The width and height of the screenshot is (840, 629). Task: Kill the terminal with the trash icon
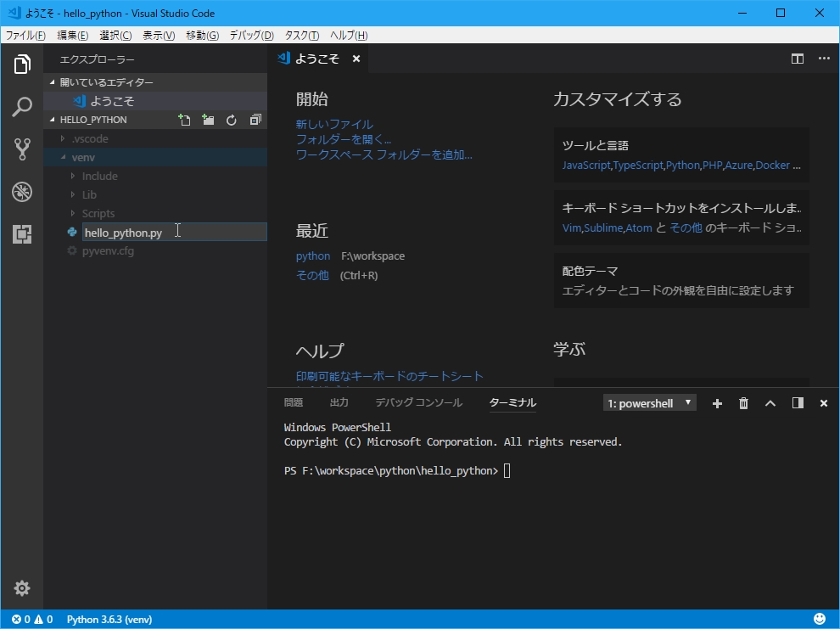743,403
